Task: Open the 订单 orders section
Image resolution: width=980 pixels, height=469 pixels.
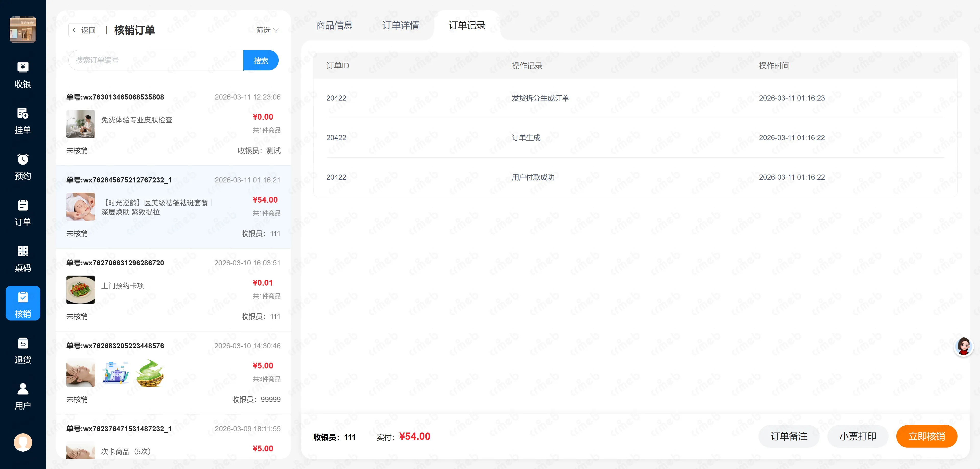Action: (23, 213)
